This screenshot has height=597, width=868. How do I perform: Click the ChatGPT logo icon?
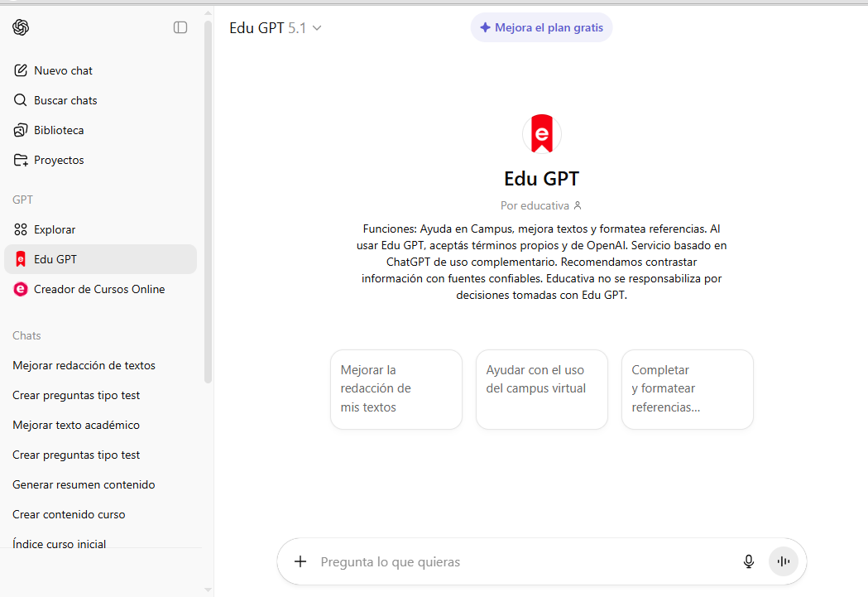pos(22,26)
